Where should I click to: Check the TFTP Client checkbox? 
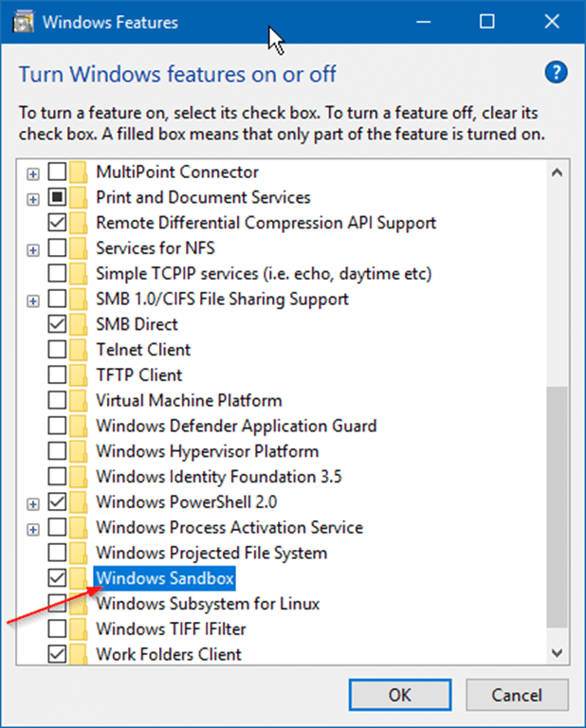coord(57,374)
